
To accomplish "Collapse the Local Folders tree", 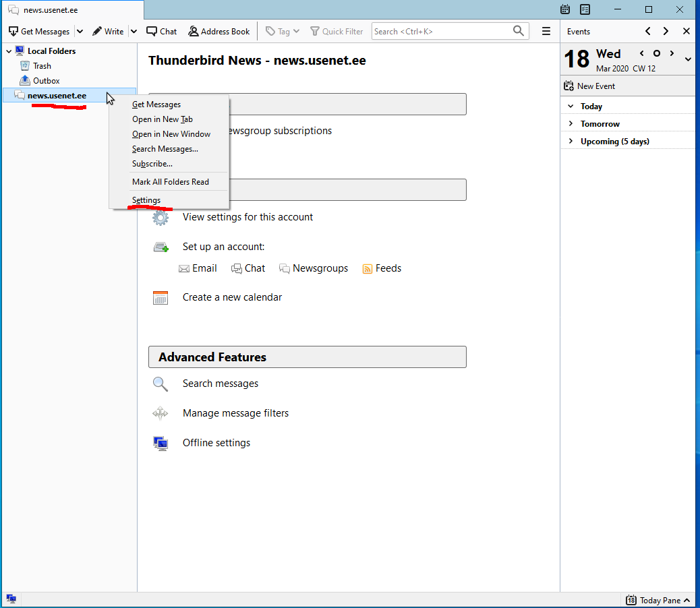I will click(x=9, y=51).
